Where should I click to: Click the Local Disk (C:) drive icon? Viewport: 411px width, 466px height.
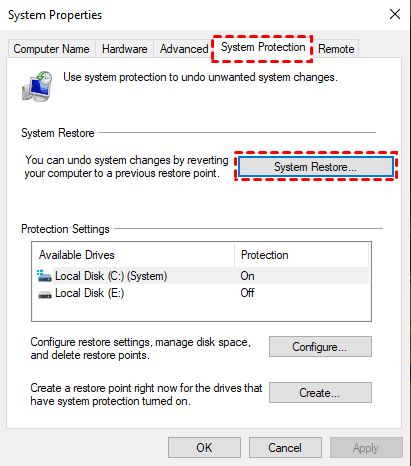click(x=44, y=276)
